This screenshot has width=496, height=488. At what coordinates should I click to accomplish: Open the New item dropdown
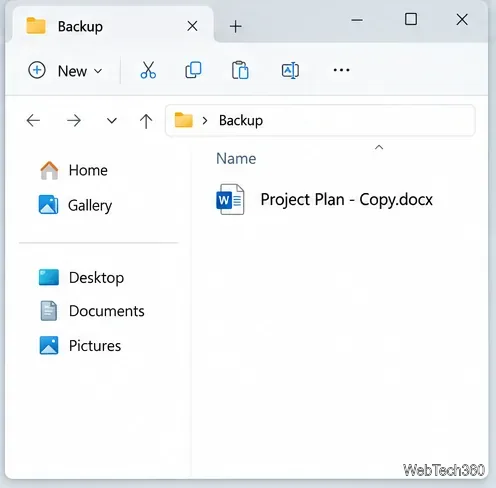65,71
